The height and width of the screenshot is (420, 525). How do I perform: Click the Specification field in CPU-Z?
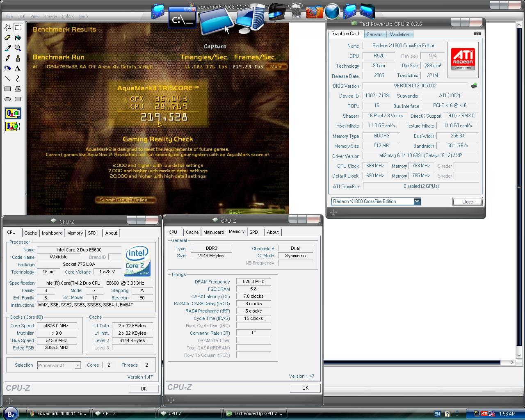coord(95,283)
